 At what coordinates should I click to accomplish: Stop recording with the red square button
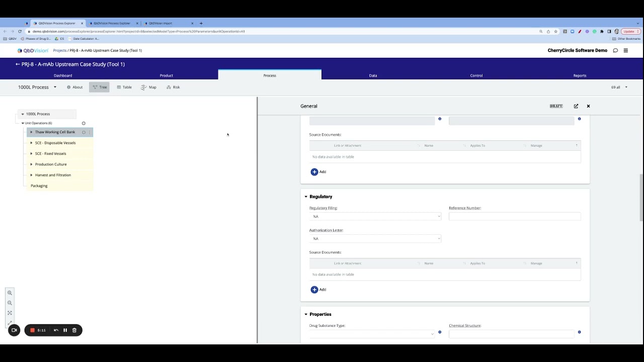[x=32, y=330]
